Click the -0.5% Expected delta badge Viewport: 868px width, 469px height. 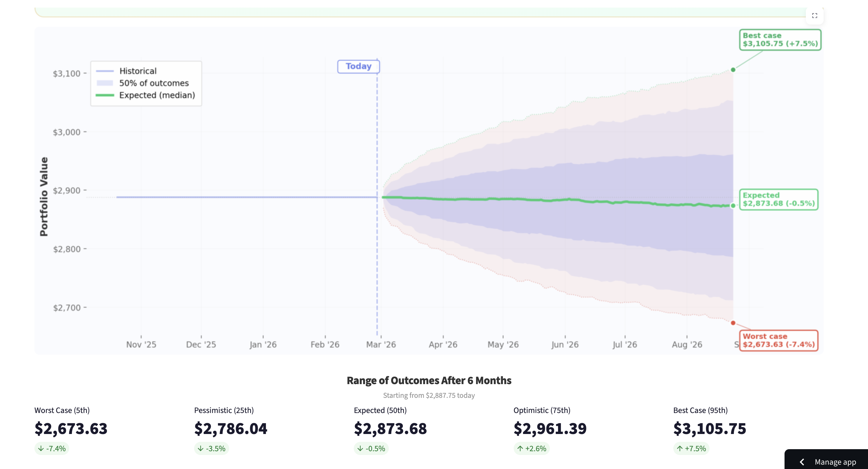(x=371, y=449)
